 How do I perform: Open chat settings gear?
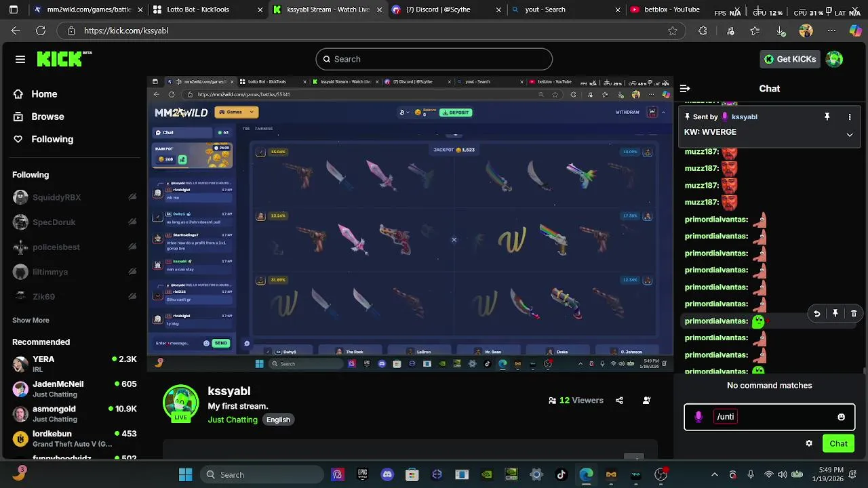809,443
